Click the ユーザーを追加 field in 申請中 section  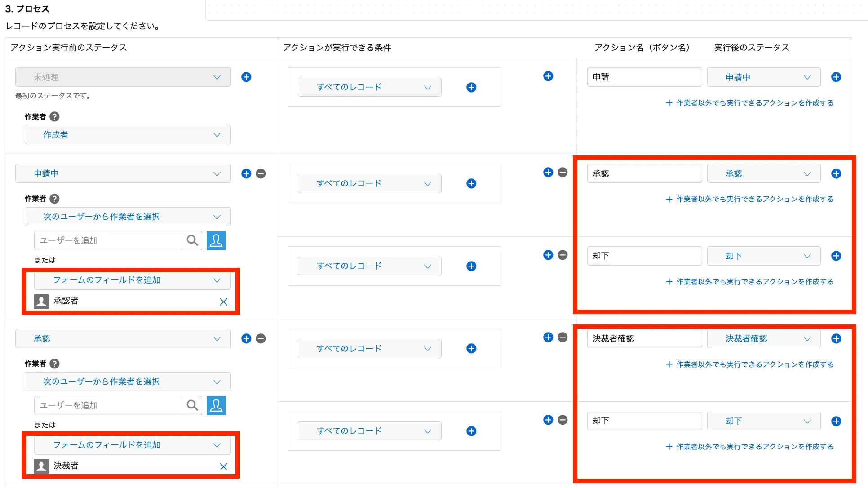[109, 240]
